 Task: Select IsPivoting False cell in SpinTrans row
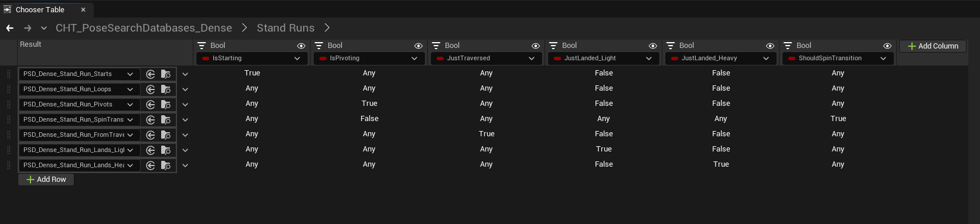(x=369, y=119)
